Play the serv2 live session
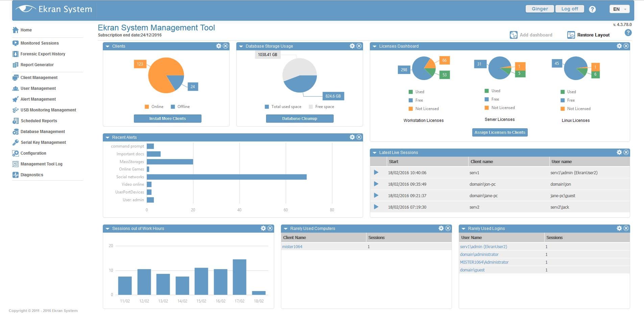This screenshot has height=315, width=644. (376, 207)
